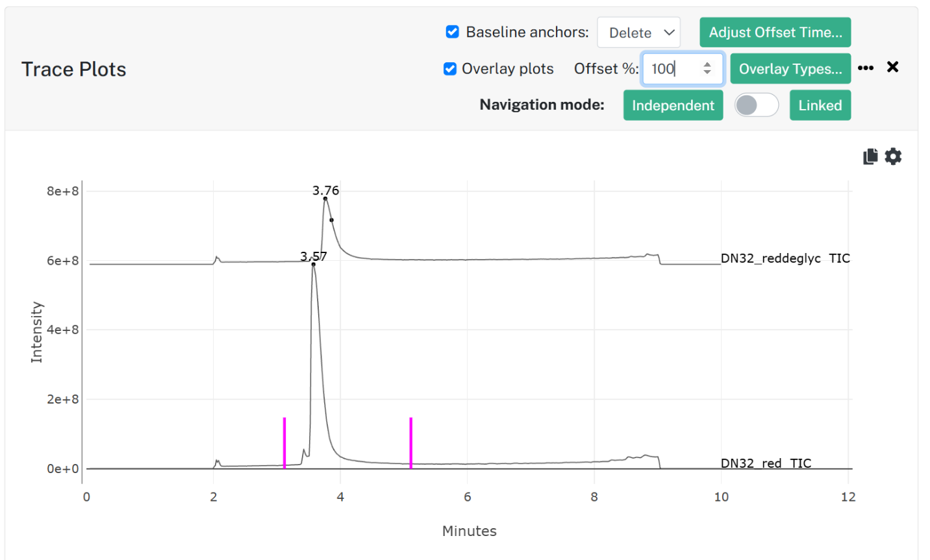Click the Adjust Offset Time button
Viewport: 930px width, 560px height.
click(775, 32)
